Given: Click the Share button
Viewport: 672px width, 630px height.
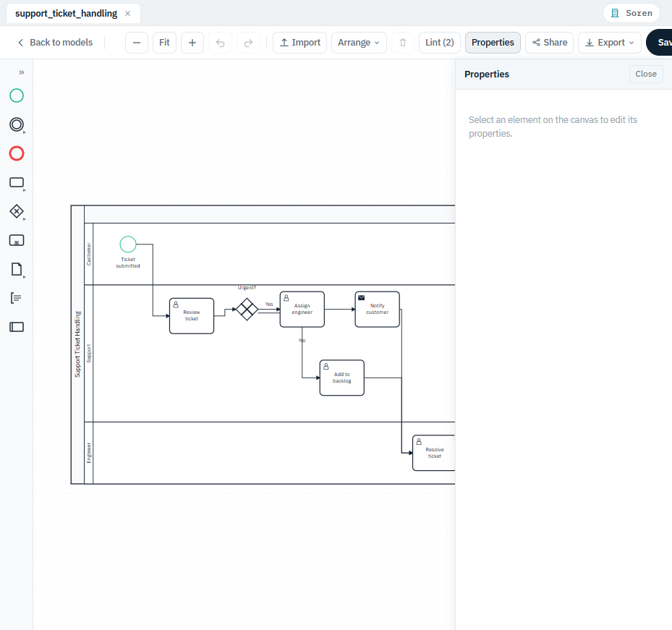Looking at the screenshot, I should (x=550, y=43).
